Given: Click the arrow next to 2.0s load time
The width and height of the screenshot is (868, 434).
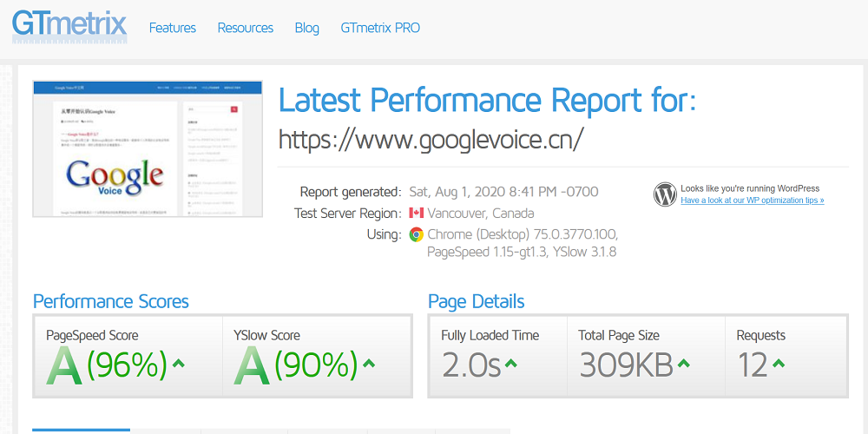Looking at the screenshot, I should (511, 364).
